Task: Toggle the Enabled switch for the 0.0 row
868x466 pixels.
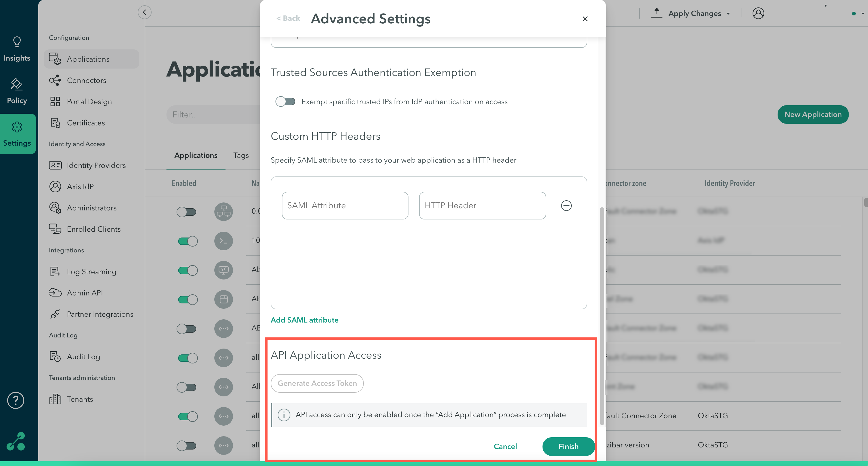Action: click(187, 212)
